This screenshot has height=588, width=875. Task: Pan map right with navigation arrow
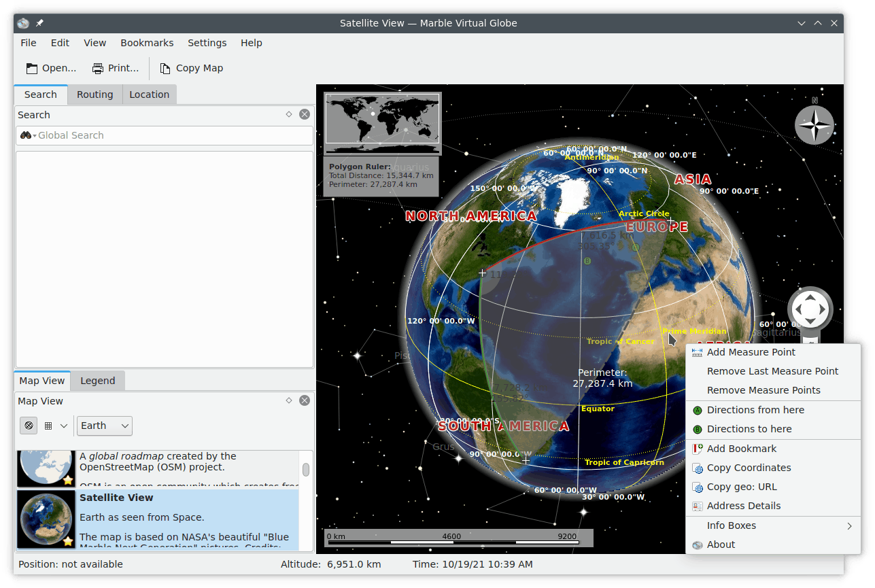[823, 310]
